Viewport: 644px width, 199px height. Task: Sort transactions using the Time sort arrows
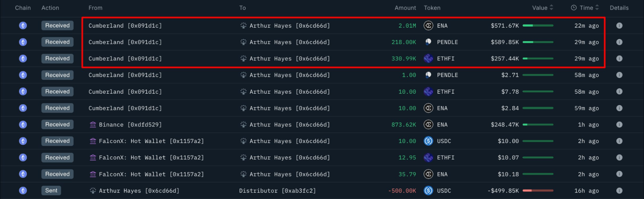tap(596, 7)
